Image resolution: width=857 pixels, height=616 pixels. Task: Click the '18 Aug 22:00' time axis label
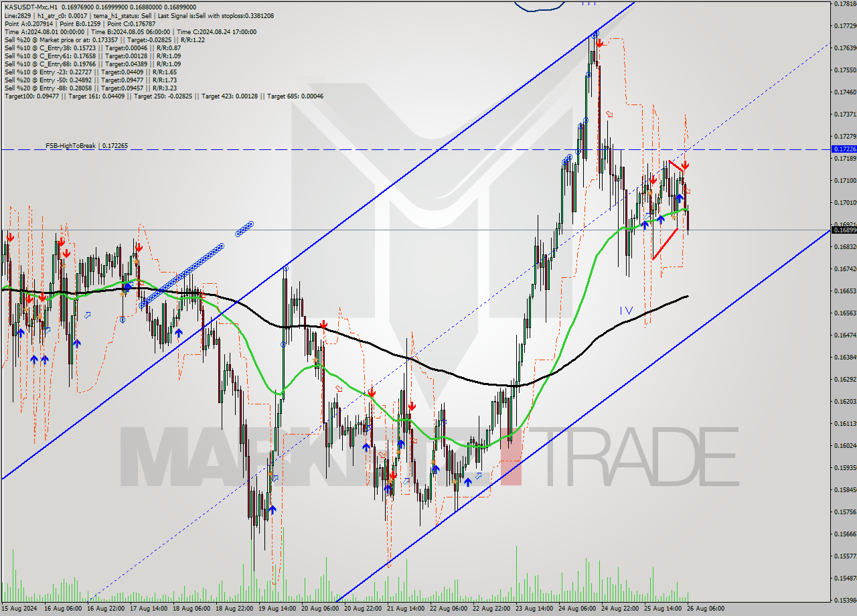coord(233,609)
